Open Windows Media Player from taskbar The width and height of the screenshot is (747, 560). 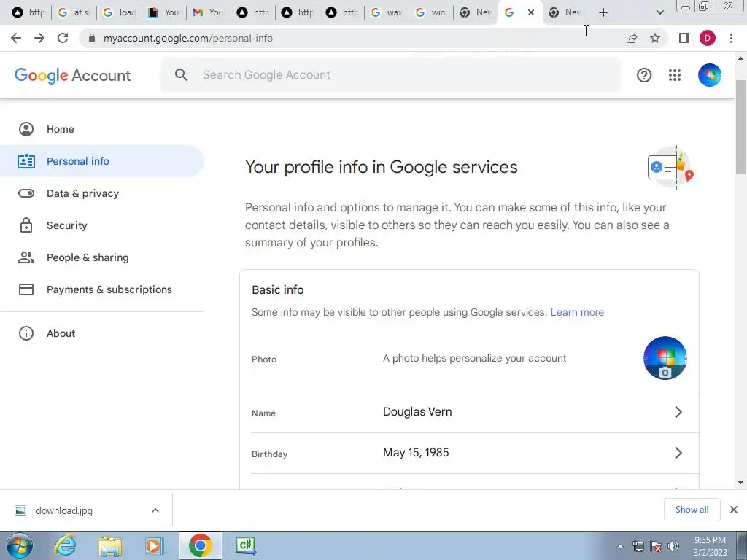click(154, 545)
